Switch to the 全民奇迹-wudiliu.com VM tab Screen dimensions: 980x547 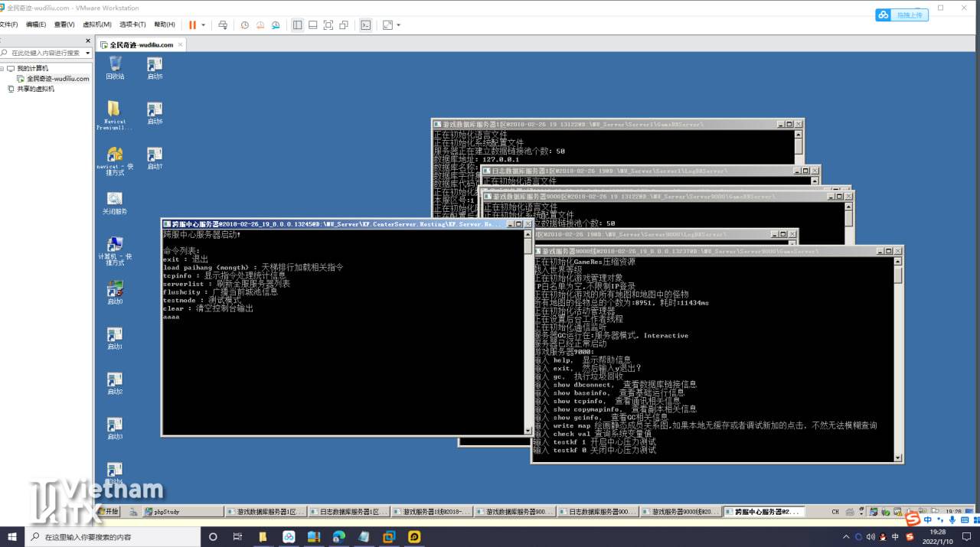tap(141, 44)
